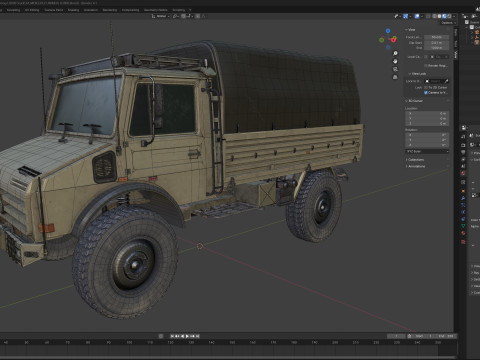Toggle viewport overlays on or off
480x360 pixels.
pos(417,16)
